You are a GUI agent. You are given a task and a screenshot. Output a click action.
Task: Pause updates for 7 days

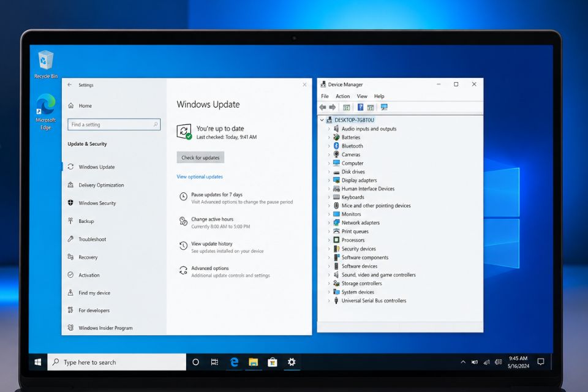tap(217, 195)
